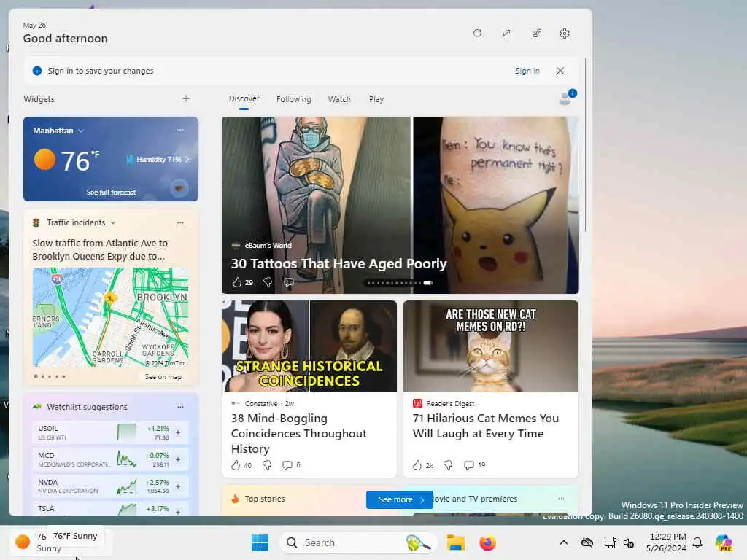Click the See more button
The height and width of the screenshot is (560, 747).
(400, 499)
